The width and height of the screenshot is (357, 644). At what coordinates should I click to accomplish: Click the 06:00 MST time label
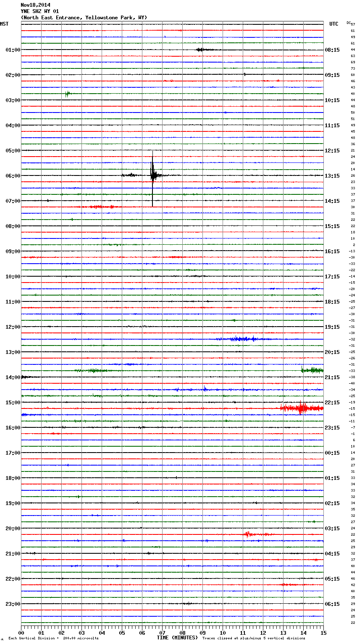[x=13, y=176]
